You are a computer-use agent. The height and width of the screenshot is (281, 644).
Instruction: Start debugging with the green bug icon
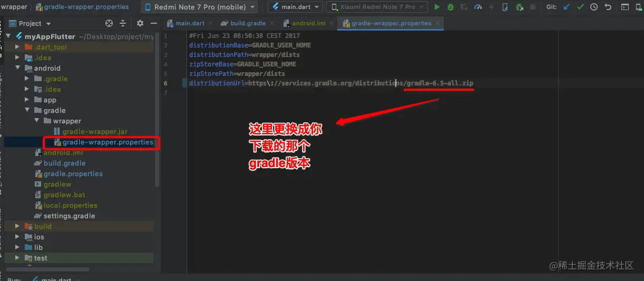coord(451,7)
